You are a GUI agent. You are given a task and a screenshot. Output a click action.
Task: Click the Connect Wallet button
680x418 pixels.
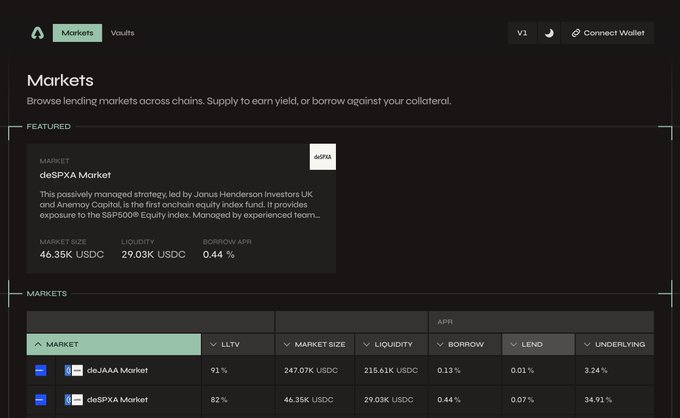point(608,33)
